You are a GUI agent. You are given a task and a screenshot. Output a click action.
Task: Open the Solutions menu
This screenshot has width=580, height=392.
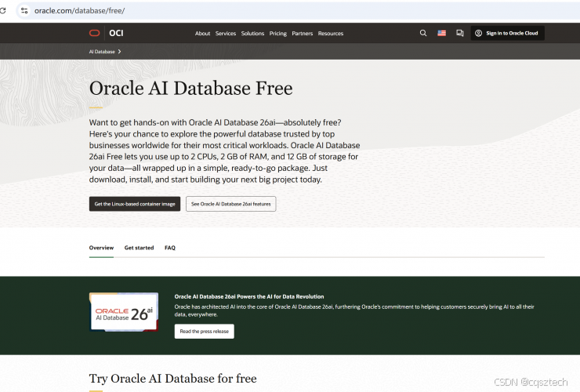[252, 33]
